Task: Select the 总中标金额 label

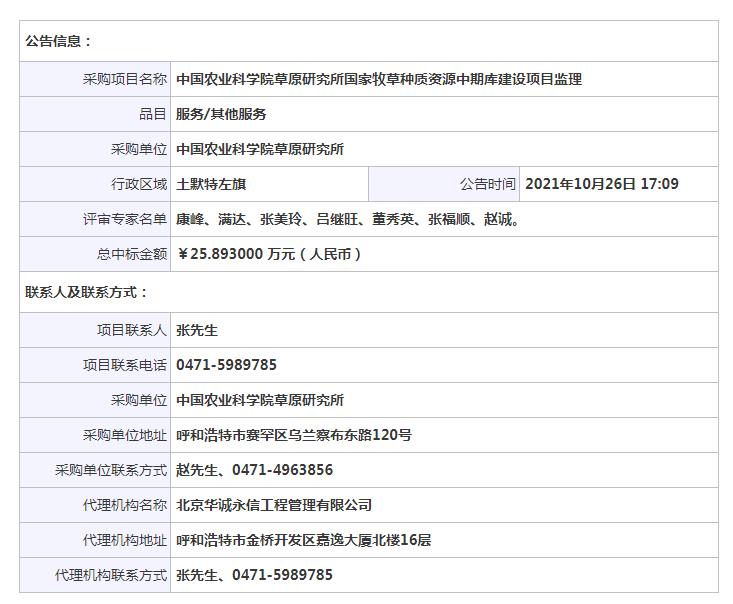Action: 132,254
